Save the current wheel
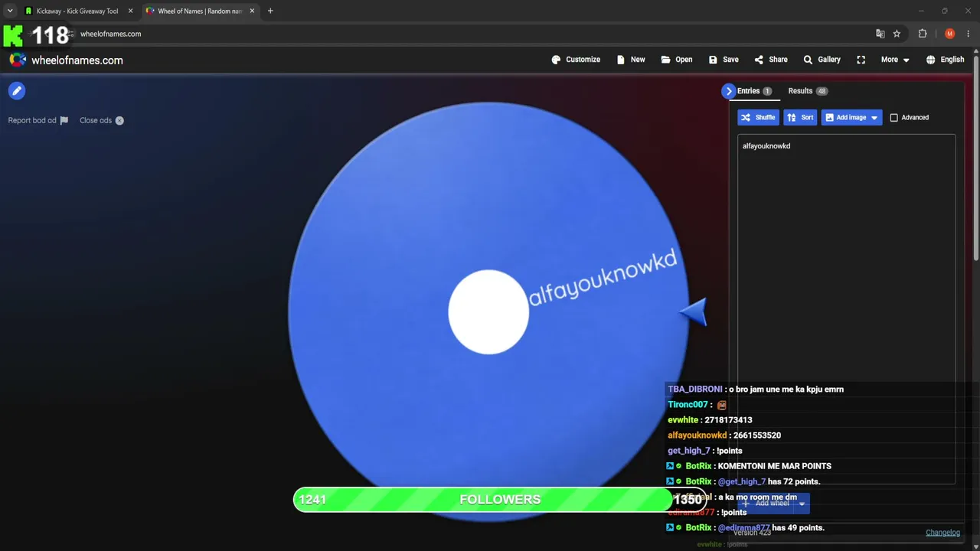Screen dimensions: 980x551 724,60
